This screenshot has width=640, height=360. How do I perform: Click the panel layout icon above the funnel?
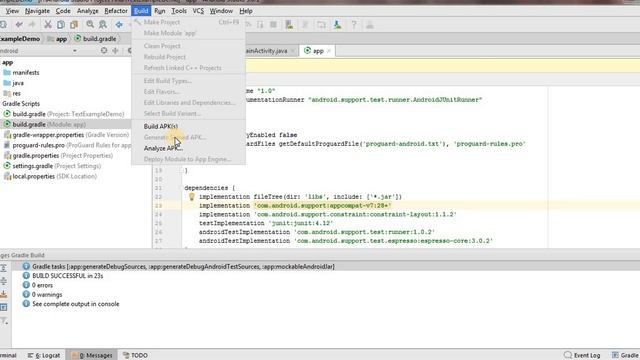click(4, 307)
